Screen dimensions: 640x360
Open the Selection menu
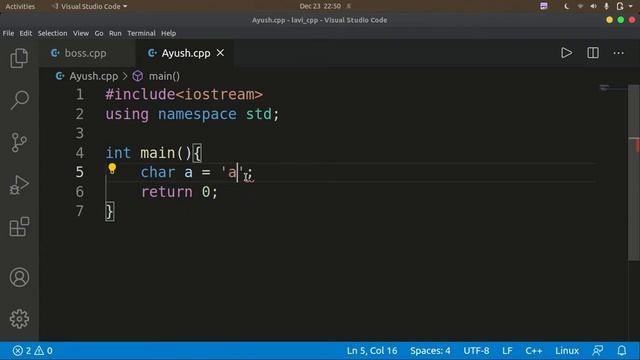(52, 33)
